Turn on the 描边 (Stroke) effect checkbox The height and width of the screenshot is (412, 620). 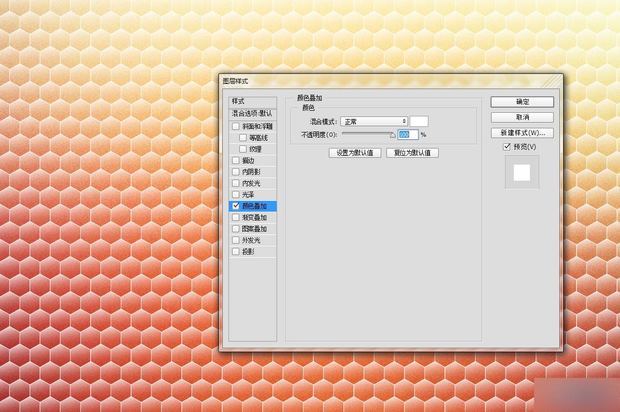(236, 160)
